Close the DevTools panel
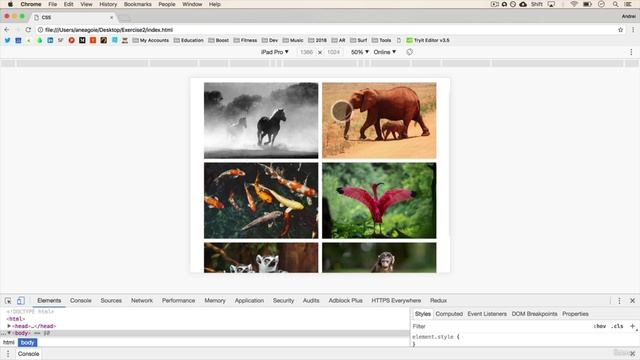This screenshot has height=360, width=640. (632, 301)
